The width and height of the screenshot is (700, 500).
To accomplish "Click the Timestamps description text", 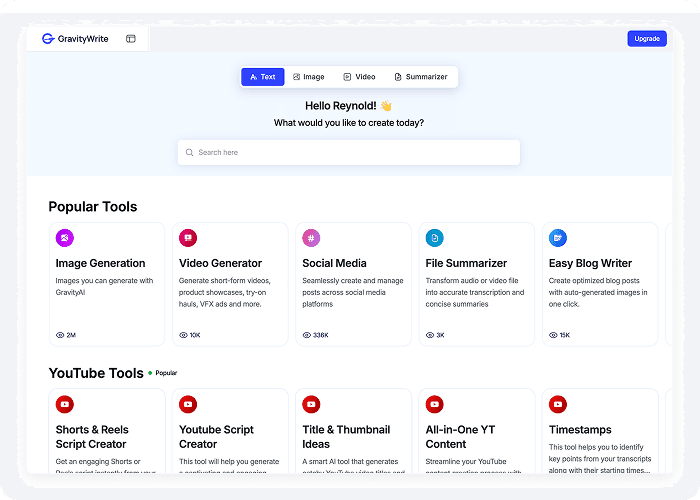I will (x=600, y=458).
